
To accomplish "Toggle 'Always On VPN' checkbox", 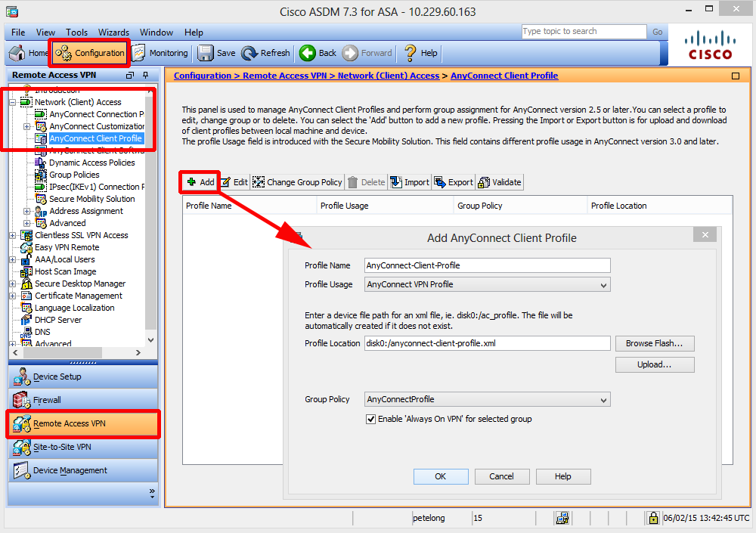I will pos(370,419).
